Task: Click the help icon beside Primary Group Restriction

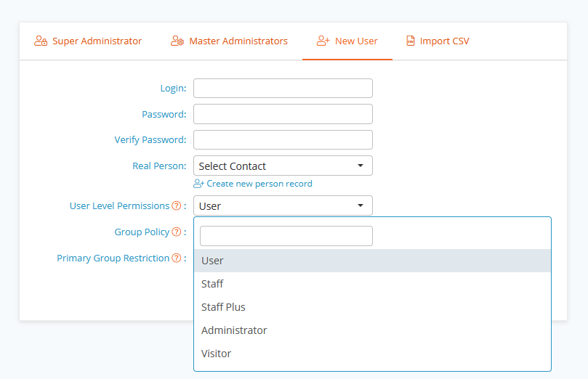Action: pyautogui.click(x=177, y=258)
